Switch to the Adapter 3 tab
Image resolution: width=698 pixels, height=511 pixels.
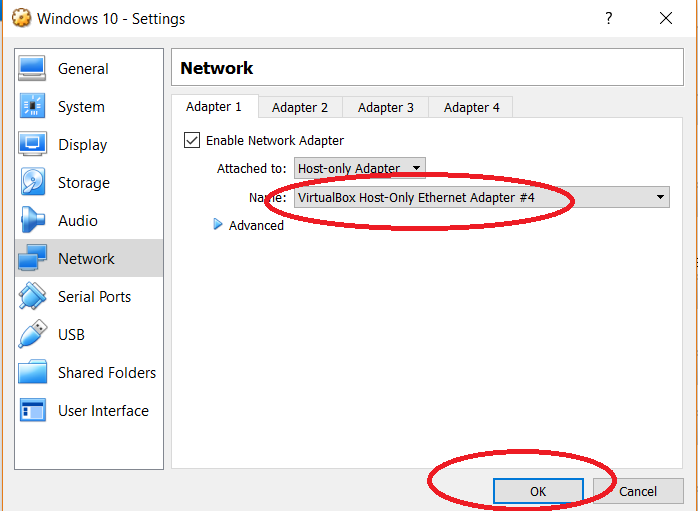tap(386, 108)
